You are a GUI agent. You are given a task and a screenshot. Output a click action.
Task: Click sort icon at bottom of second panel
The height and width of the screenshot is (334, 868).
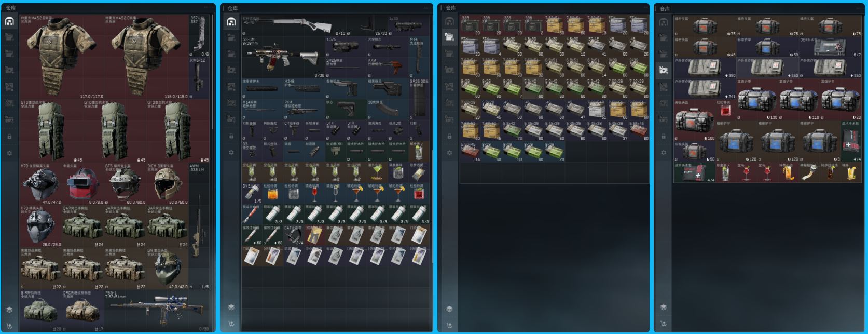pyautogui.click(x=231, y=324)
